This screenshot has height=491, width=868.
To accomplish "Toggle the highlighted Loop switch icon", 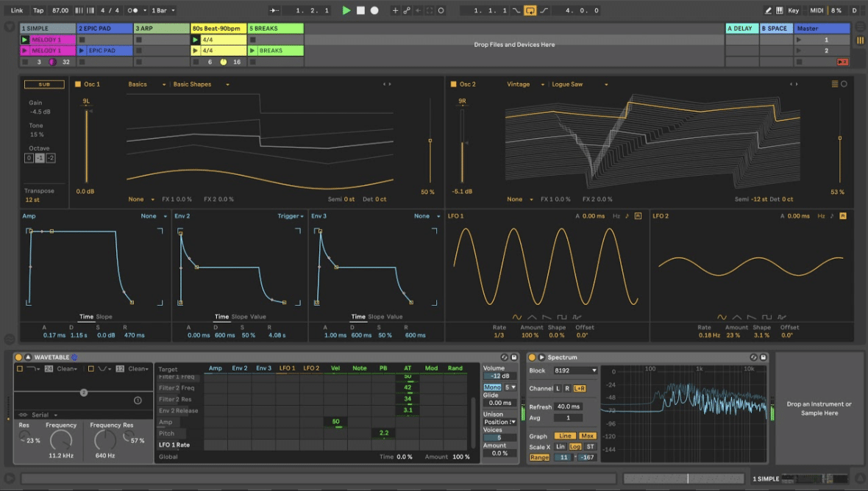I will tap(530, 10).
